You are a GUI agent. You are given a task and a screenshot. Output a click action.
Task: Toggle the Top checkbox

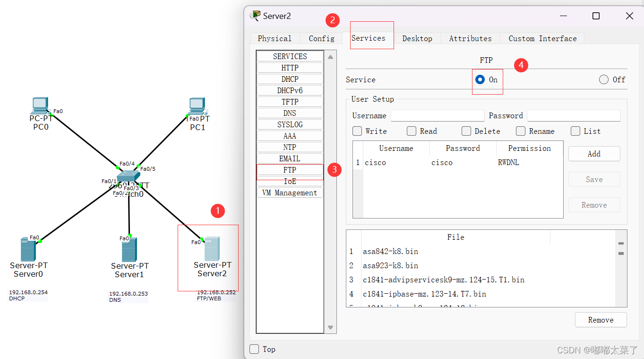254,349
